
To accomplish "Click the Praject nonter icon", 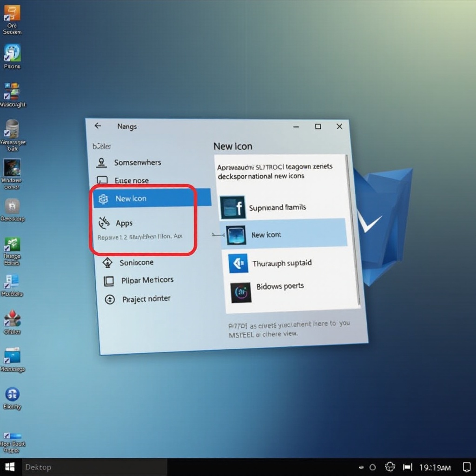I will (x=110, y=299).
